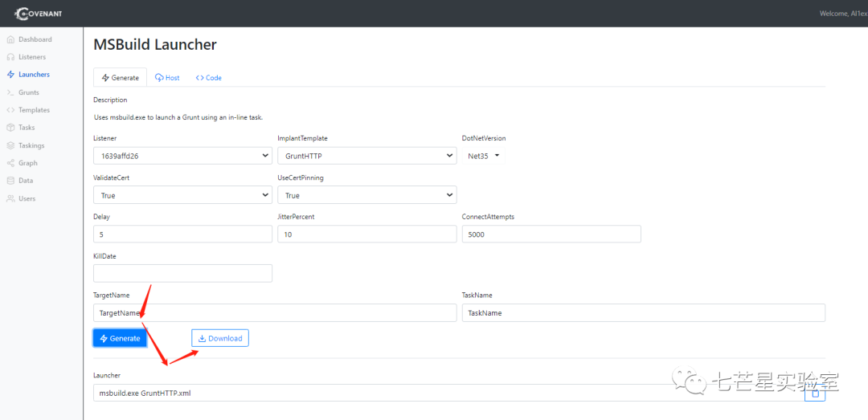The image size is (868, 420).
Task: Open the Grunts section
Action: pyautogui.click(x=29, y=92)
